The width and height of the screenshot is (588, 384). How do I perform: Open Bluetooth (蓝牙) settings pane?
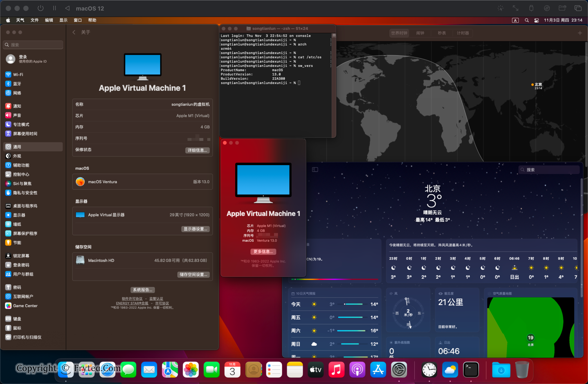17,84
